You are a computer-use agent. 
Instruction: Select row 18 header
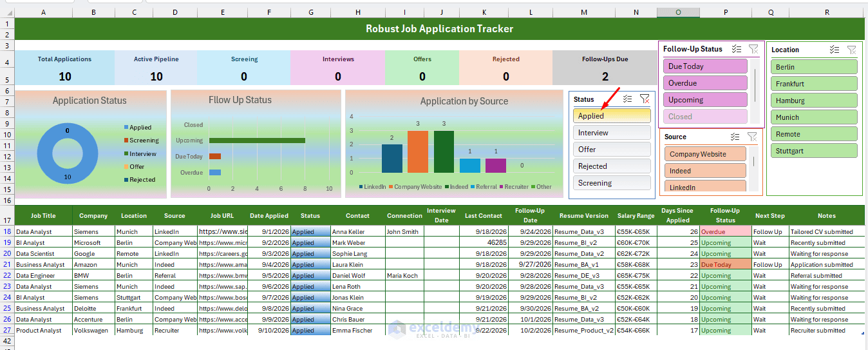pyautogui.click(x=7, y=231)
